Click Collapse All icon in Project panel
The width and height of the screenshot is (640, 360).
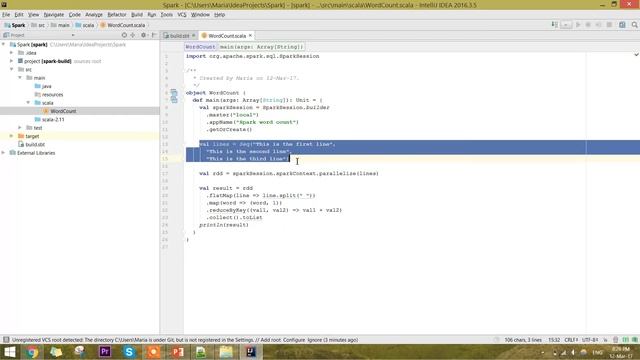133,35
